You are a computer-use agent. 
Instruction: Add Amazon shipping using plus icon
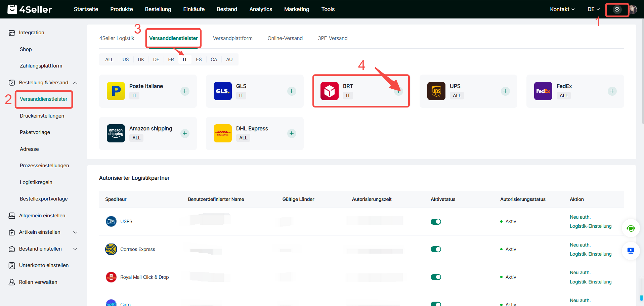(x=185, y=133)
